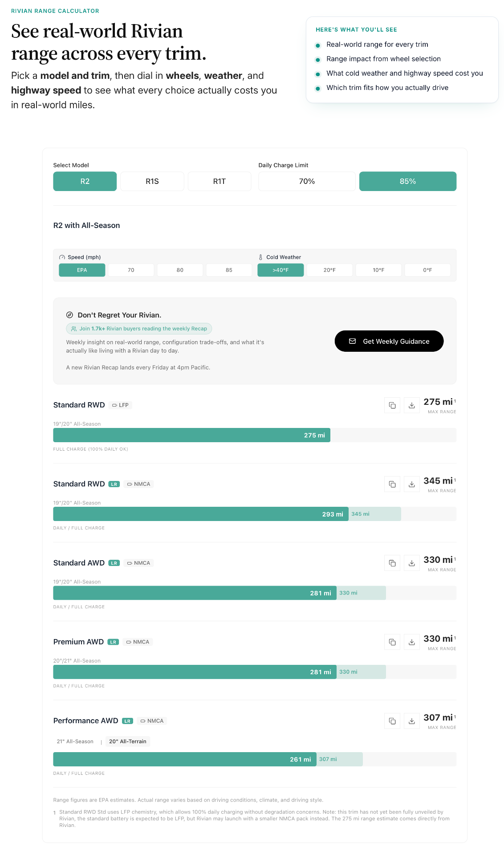
Task: Click Get Weekly Guidance button
Action: [x=389, y=341]
